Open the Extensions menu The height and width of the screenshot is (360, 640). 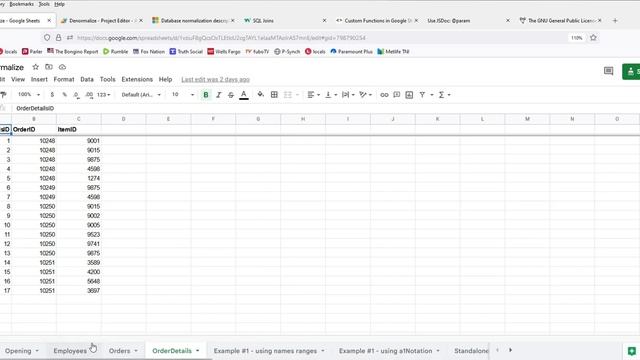pos(137,79)
